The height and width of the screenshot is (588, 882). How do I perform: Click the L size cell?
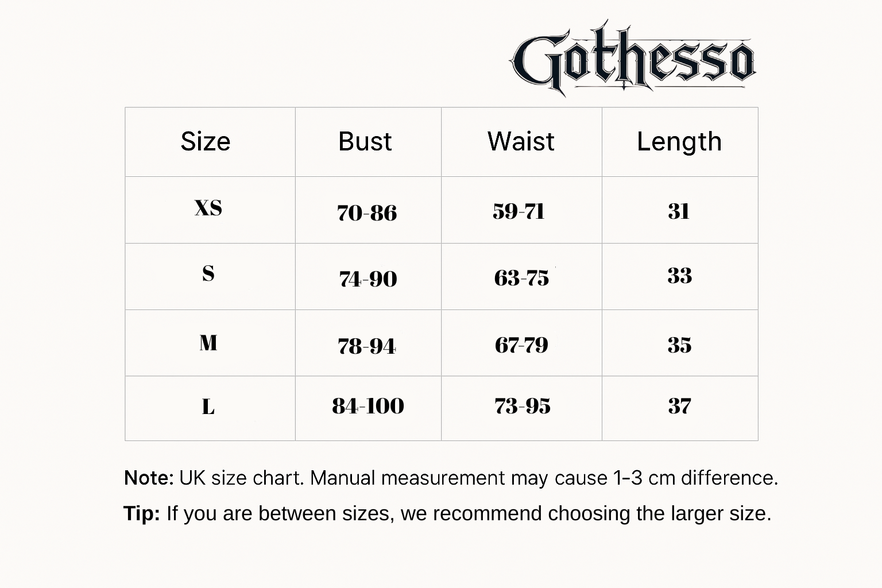coord(208,407)
